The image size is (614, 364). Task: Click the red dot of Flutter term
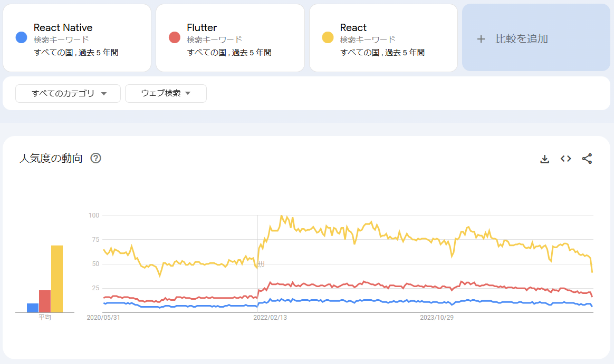[174, 37]
